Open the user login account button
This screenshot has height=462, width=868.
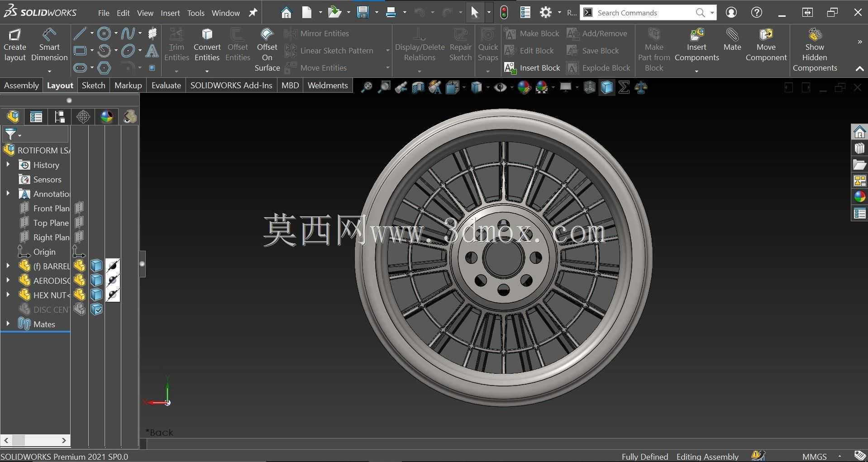(731, 13)
